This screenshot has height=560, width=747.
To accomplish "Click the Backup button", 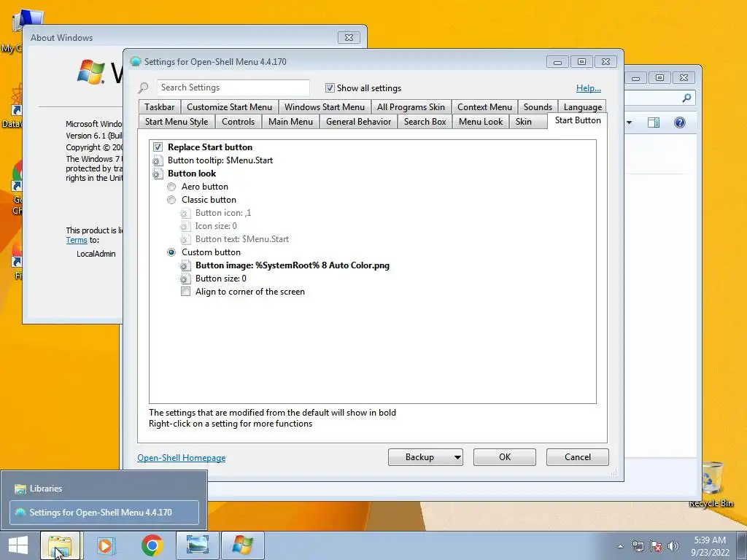I will (x=419, y=457).
